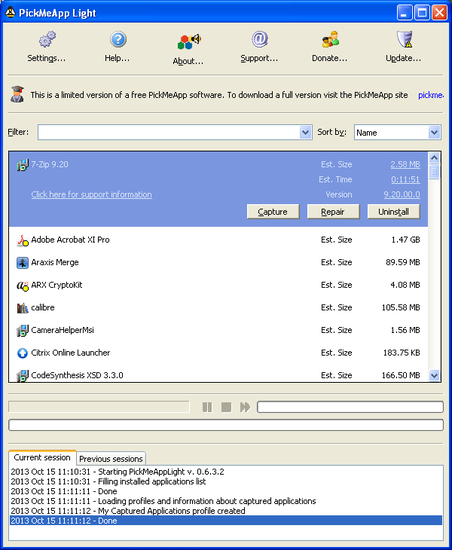The width and height of the screenshot is (452, 550).
Task: Maximize the PickMeApp Light window
Action: (422, 13)
